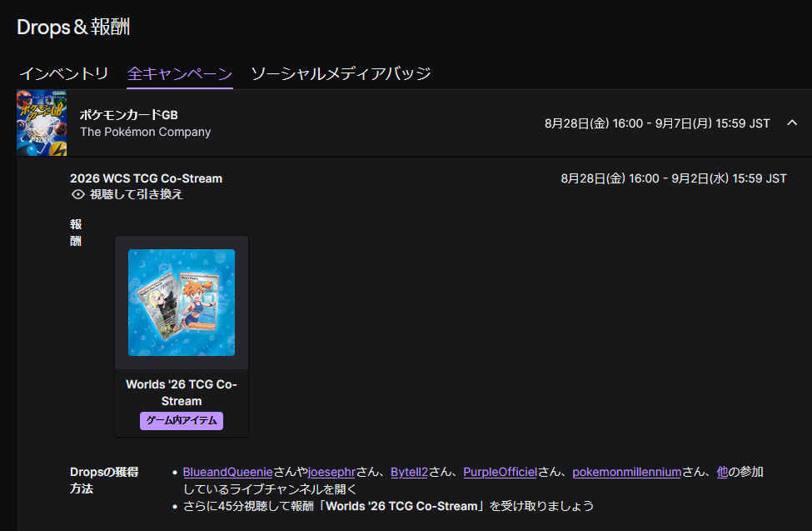Click the Worlds '26 TCG Co-Stream reward image

coord(182,303)
